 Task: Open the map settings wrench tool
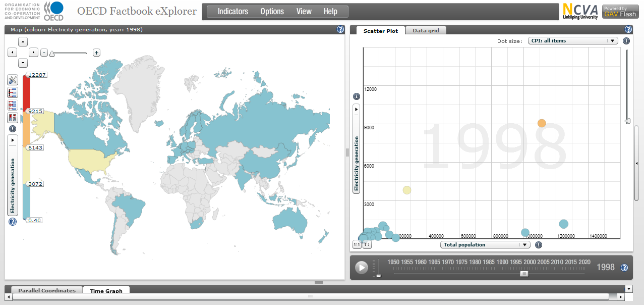[13, 80]
